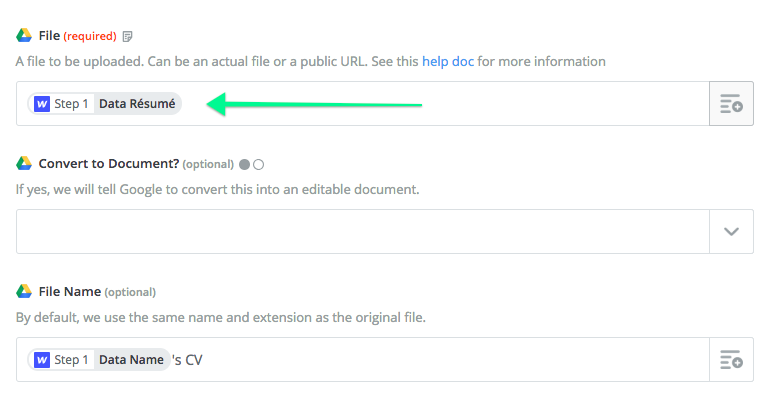The width and height of the screenshot is (767, 403).
Task: Click the note icon next to File (required)
Action: point(127,37)
